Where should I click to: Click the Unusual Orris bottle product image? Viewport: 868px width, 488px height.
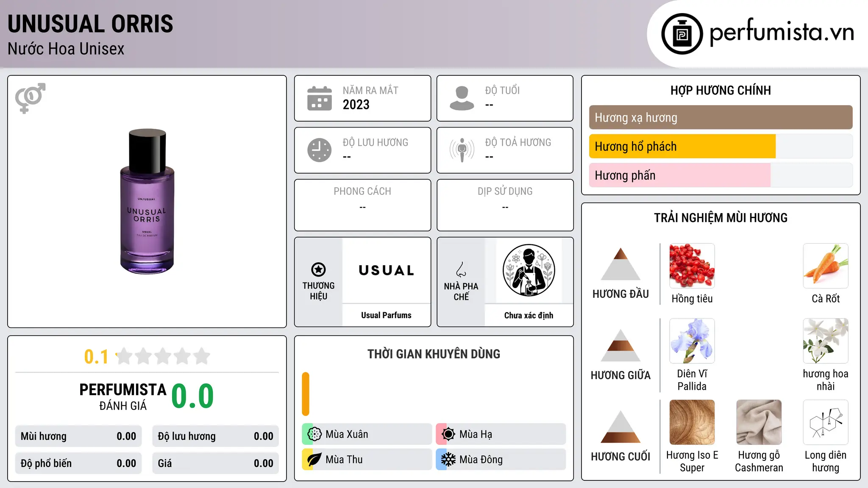147,201
